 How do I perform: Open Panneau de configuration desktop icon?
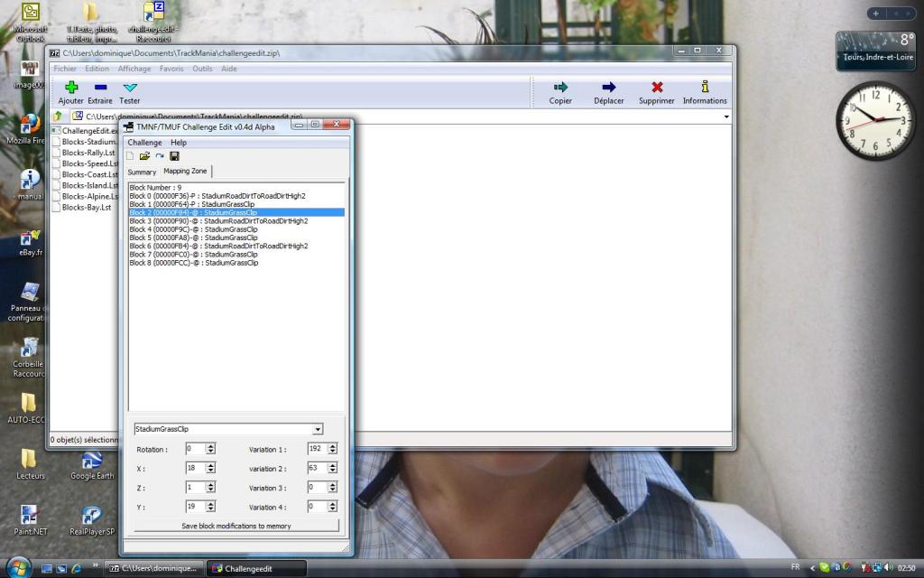[27, 302]
